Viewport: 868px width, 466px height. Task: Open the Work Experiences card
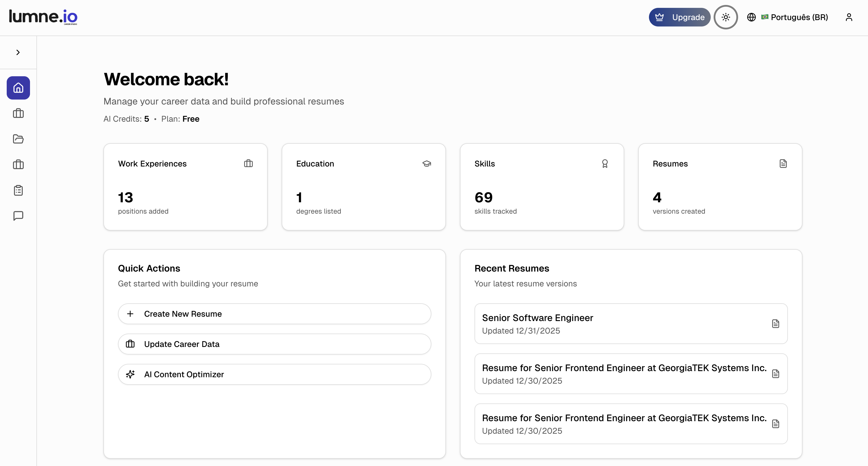[x=185, y=187]
